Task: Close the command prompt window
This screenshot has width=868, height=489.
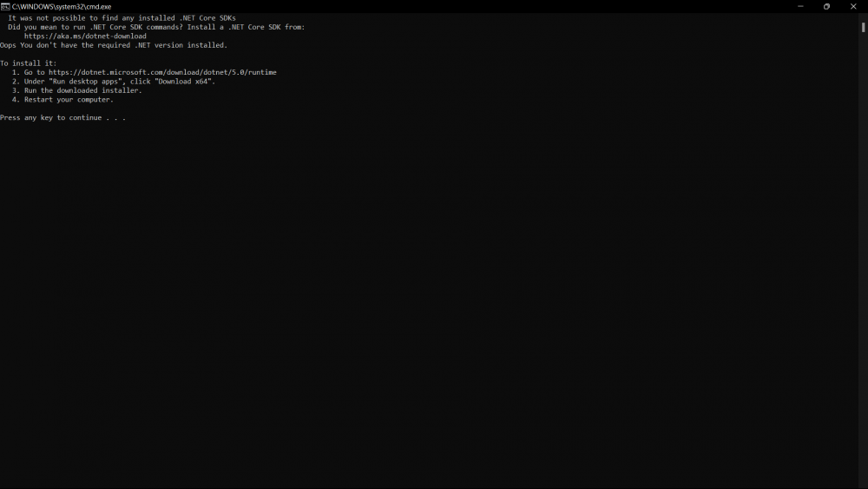Action: pyautogui.click(x=853, y=6)
